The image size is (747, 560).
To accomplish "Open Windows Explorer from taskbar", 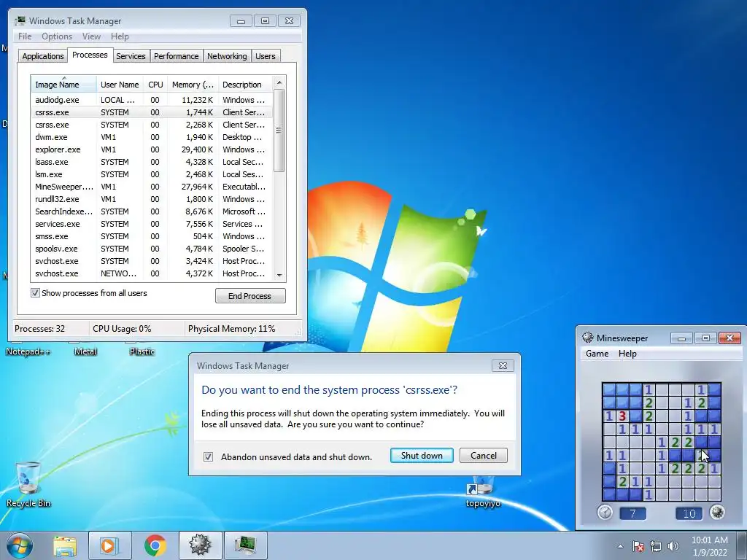I will [65, 545].
